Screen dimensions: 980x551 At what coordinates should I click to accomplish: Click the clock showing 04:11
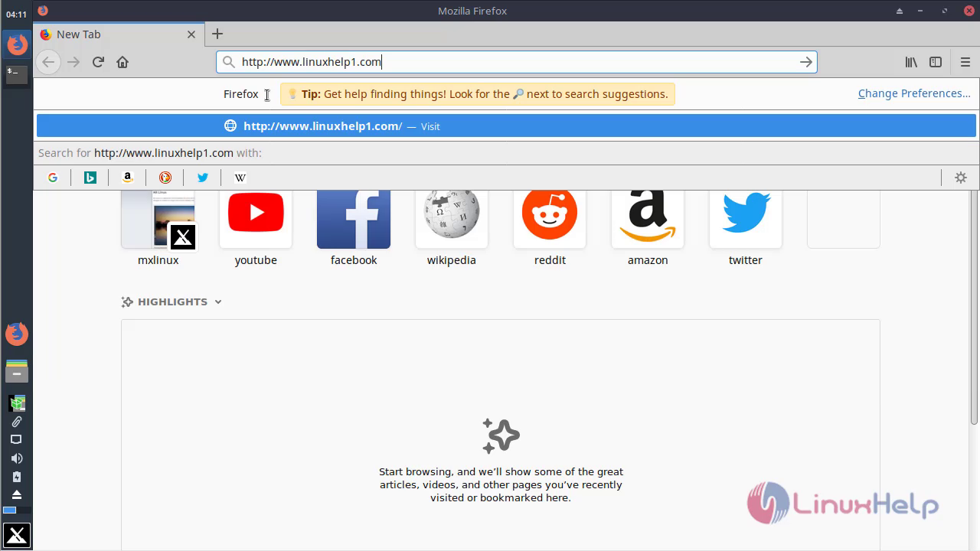click(17, 14)
